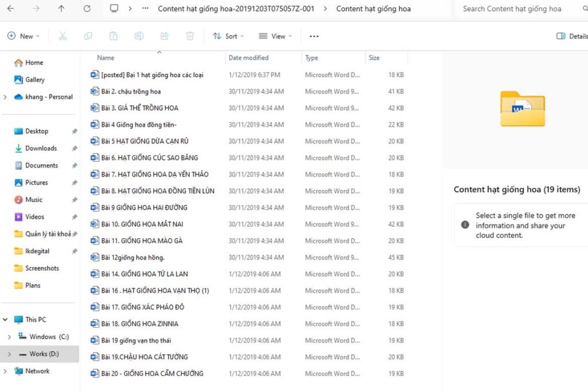The image size is (588, 392).
Task: Click the Share icon in toolbar
Action: point(164,36)
